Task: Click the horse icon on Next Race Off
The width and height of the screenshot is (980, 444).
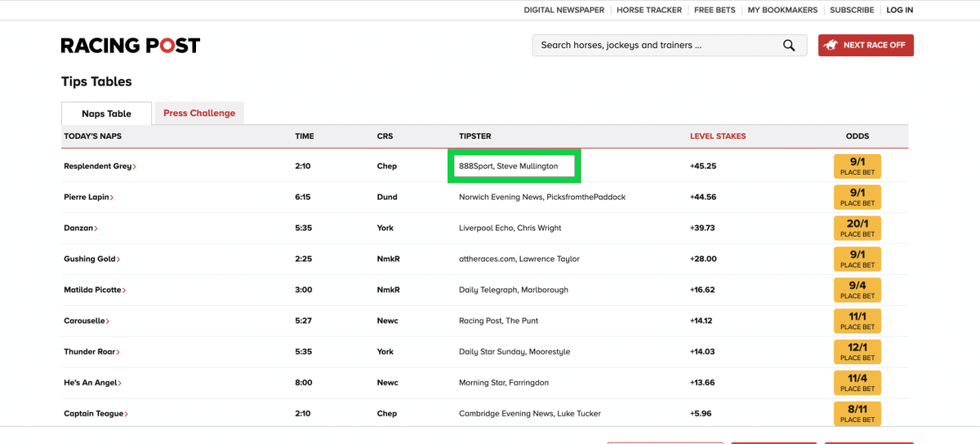Action: [x=831, y=46]
